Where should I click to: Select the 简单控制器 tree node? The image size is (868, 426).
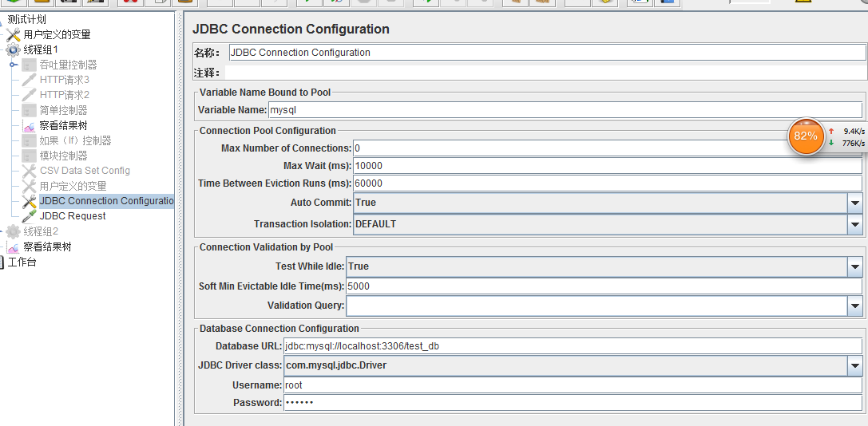coord(63,110)
